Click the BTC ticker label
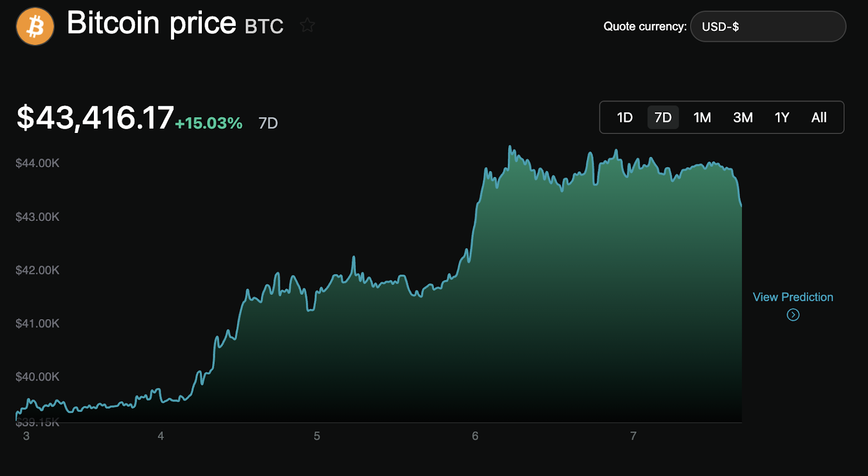This screenshot has width=868, height=476. [x=264, y=27]
